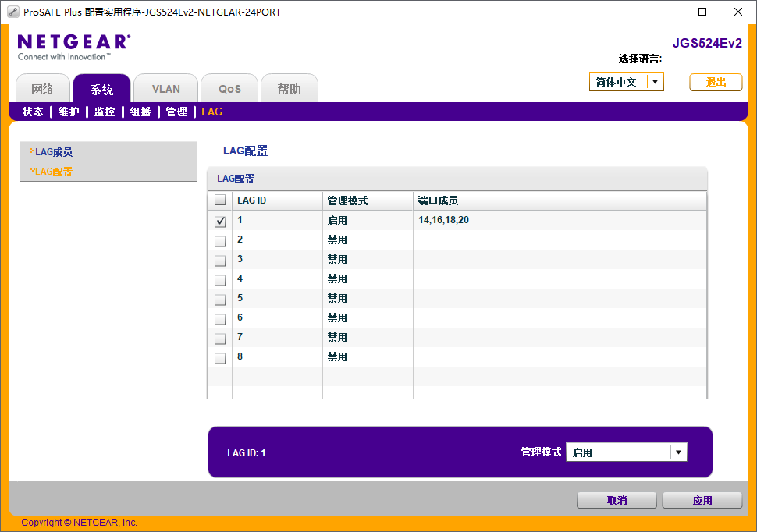Click the NETGEAR logo
757x532 pixels.
tap(74, 47)
